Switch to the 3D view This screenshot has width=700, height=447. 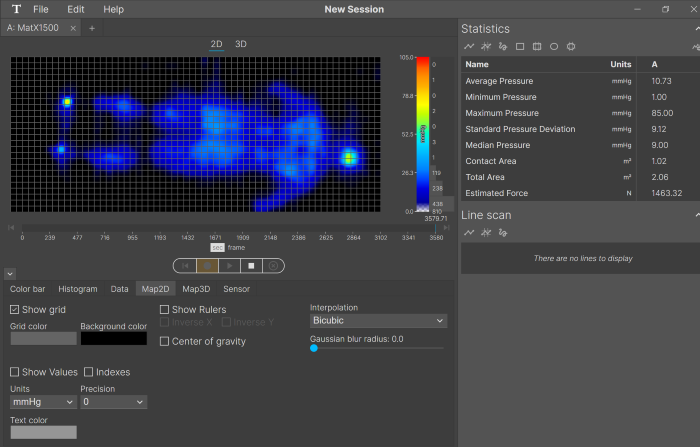241,44
